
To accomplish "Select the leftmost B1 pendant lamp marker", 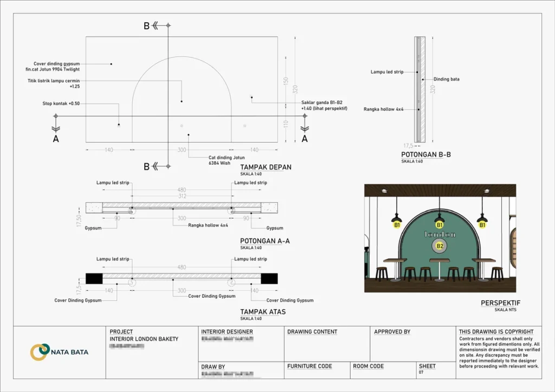I will pyautogui.click(x=397, y=224).
